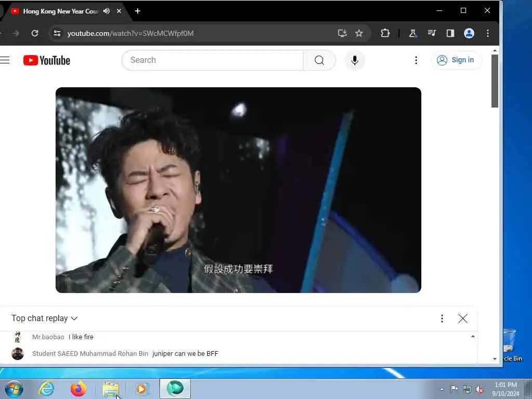Click the page vertical scrollbar thumb
The width and height of the screenshot is (532, 399).
pos(495,81)
